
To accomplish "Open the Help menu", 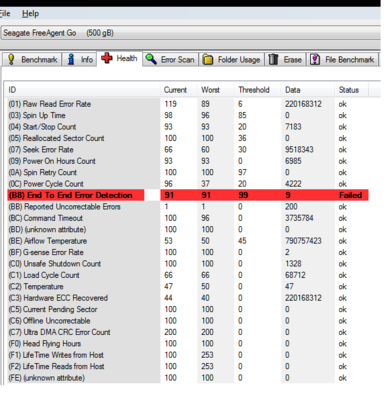I will (x=30, y=14).
